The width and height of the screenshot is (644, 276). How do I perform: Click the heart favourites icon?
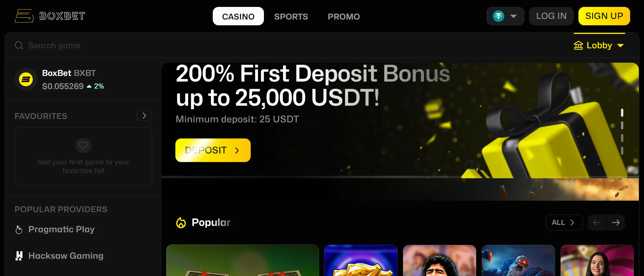pyautogui.click(x=83, y=145)
